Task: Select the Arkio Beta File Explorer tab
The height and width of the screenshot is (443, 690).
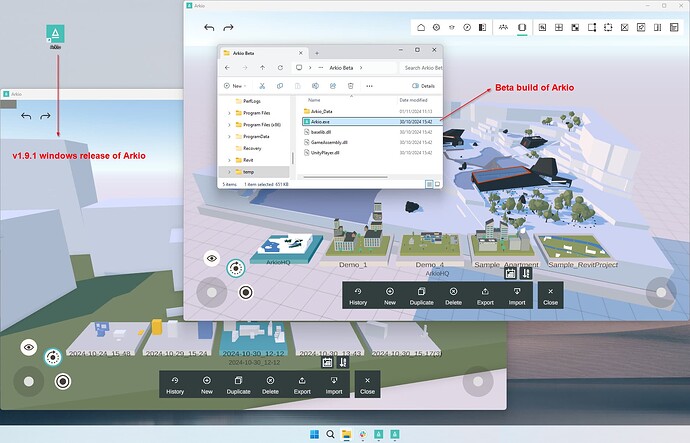Action: pyautogui.click(x=263, y=53)
